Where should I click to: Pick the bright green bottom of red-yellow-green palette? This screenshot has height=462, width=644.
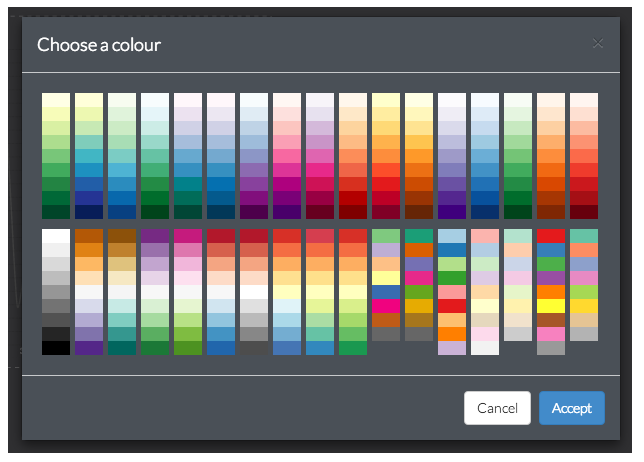tap(353, 348)
